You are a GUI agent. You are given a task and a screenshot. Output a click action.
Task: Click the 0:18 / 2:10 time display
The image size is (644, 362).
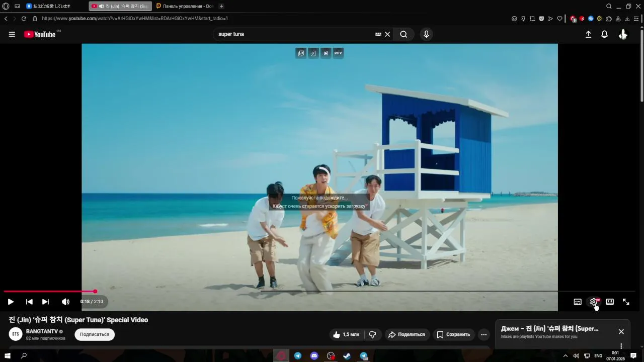[x=92, y=302]
